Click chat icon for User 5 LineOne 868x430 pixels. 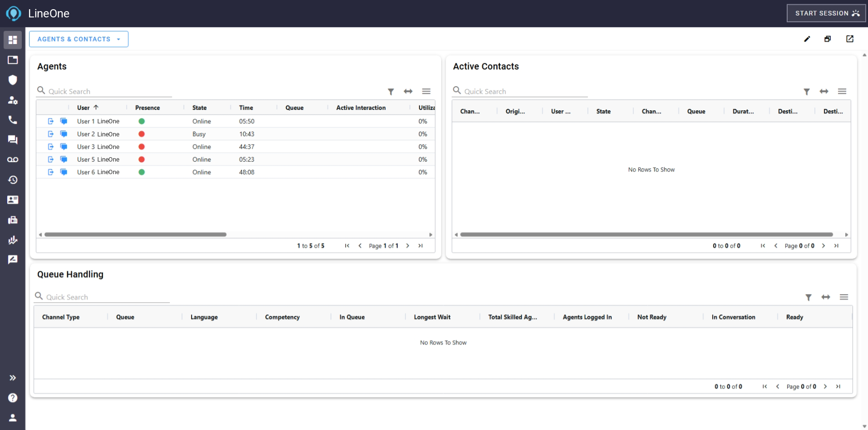(x=63, y=159)
